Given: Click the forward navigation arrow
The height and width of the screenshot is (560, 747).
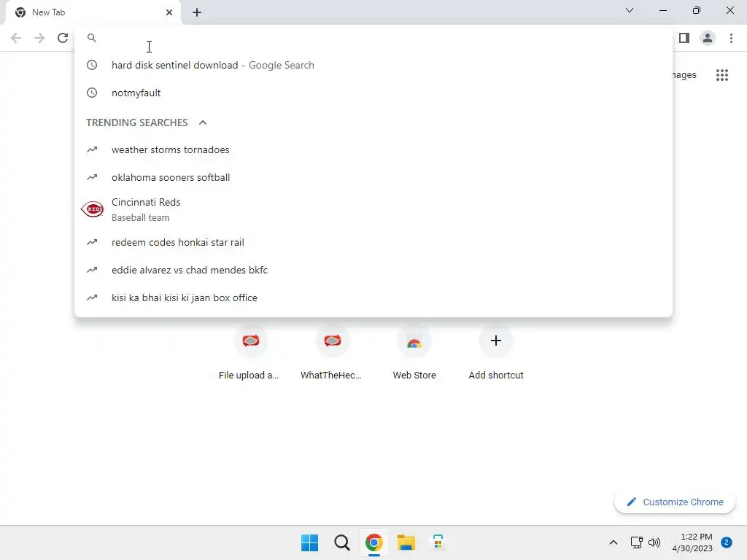Looking at the screenshot, I should [39, 38].
